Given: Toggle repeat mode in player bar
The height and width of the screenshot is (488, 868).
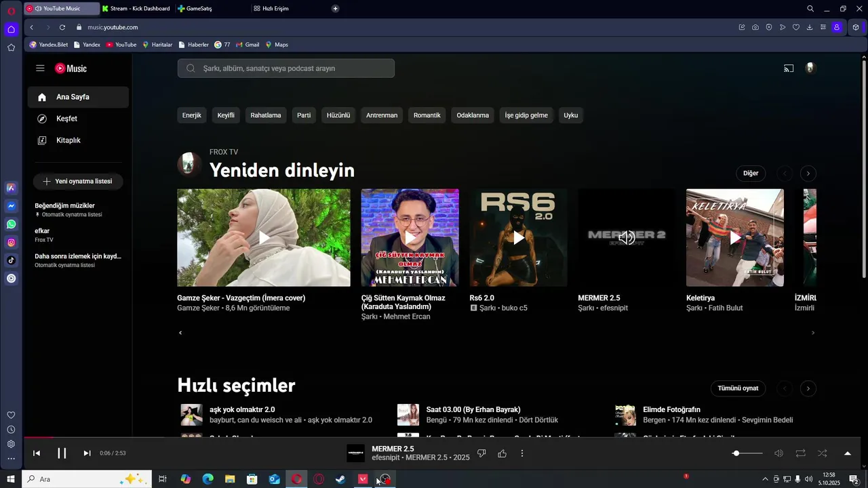Looking at the screenshot, I should pyautogui.click(x=800, y=453).
